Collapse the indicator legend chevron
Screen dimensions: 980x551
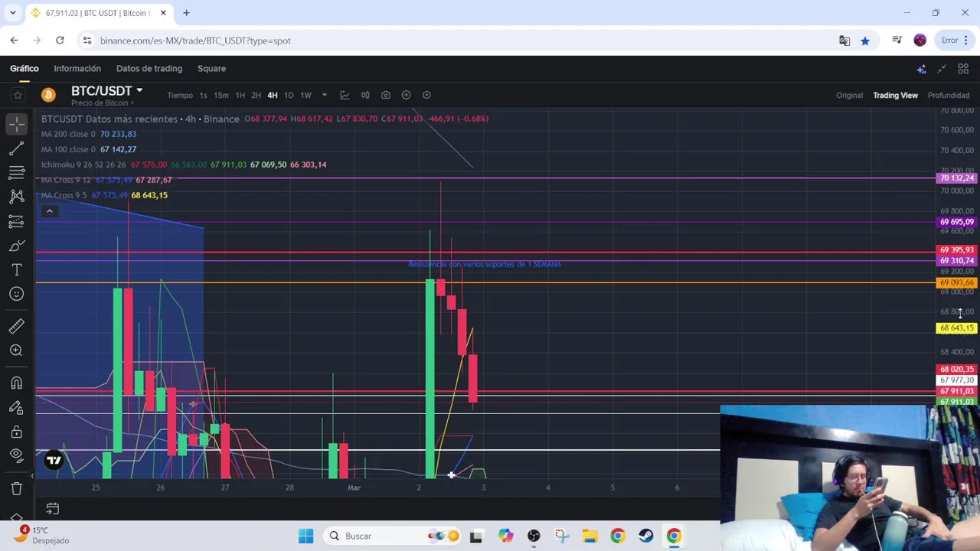point(49,211)
